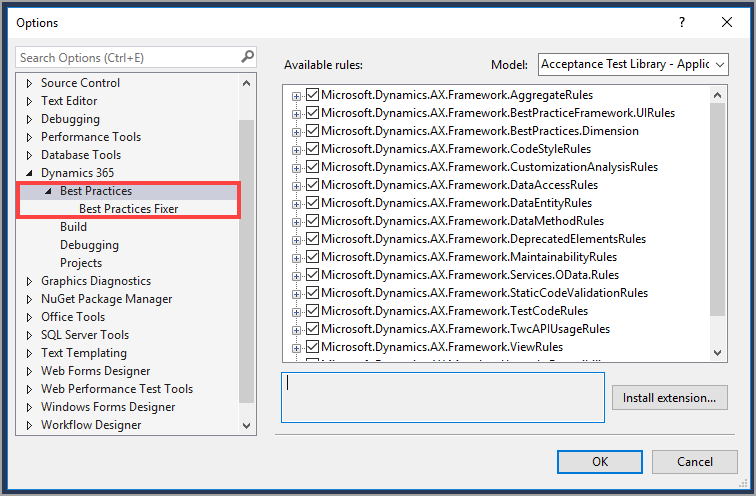The width and height of the screenshot is (756, 496).
Task: Toggle DeprecatedElementsRules checkbox
Action: click(x=312, y=239)
